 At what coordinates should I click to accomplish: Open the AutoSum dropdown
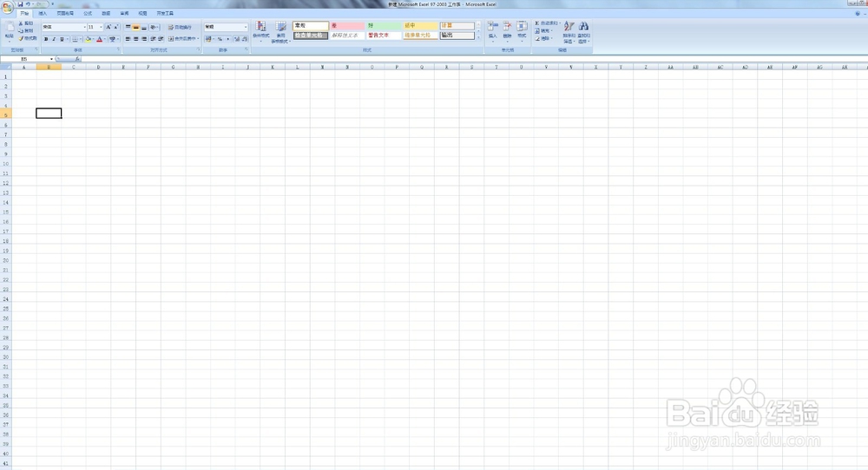(559, 23)
